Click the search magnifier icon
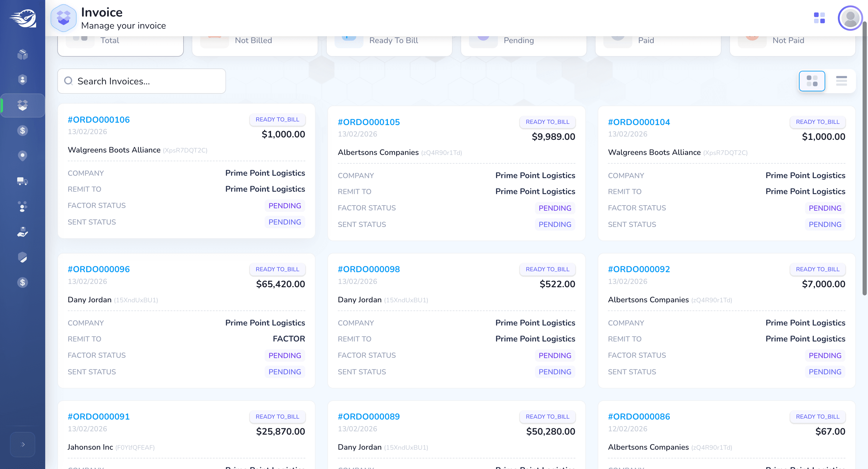Viewport: 868px width, 469px height. (68, 81)
